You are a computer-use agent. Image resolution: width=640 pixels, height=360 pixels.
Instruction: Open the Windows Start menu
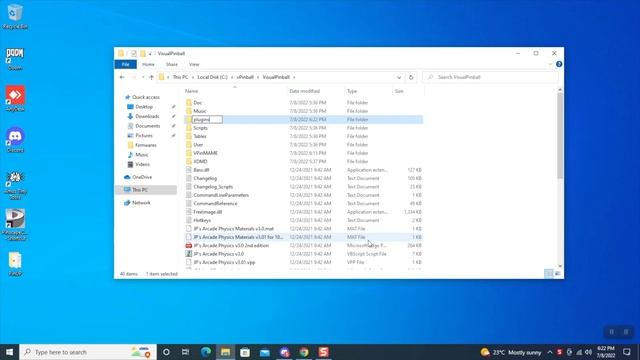click(9, 352)
